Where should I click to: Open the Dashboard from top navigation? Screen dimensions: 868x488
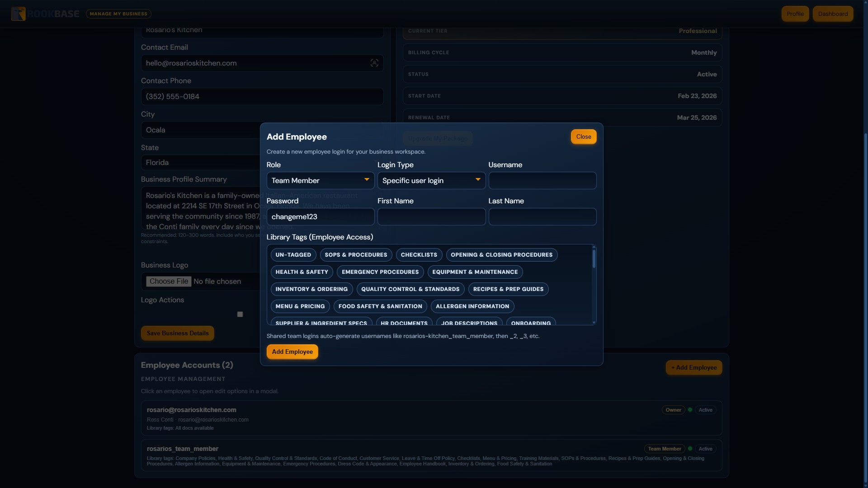coord(832,14)
